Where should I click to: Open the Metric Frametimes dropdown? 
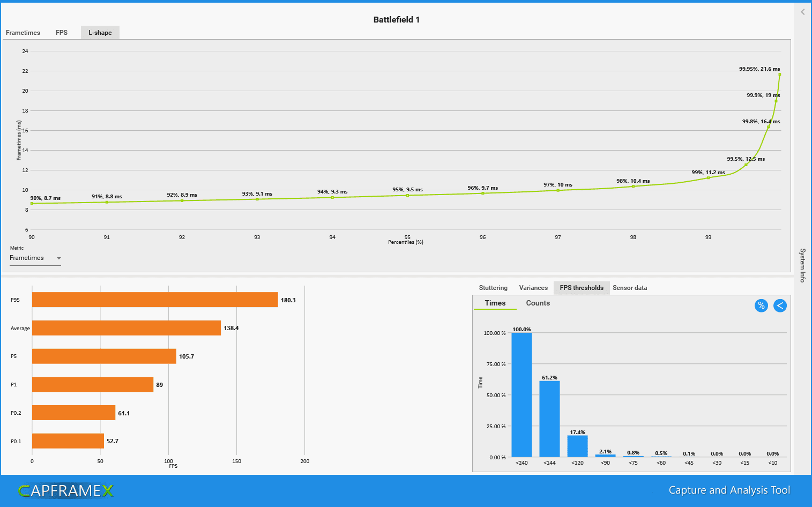pyautogui.click(x=35, y=258)
